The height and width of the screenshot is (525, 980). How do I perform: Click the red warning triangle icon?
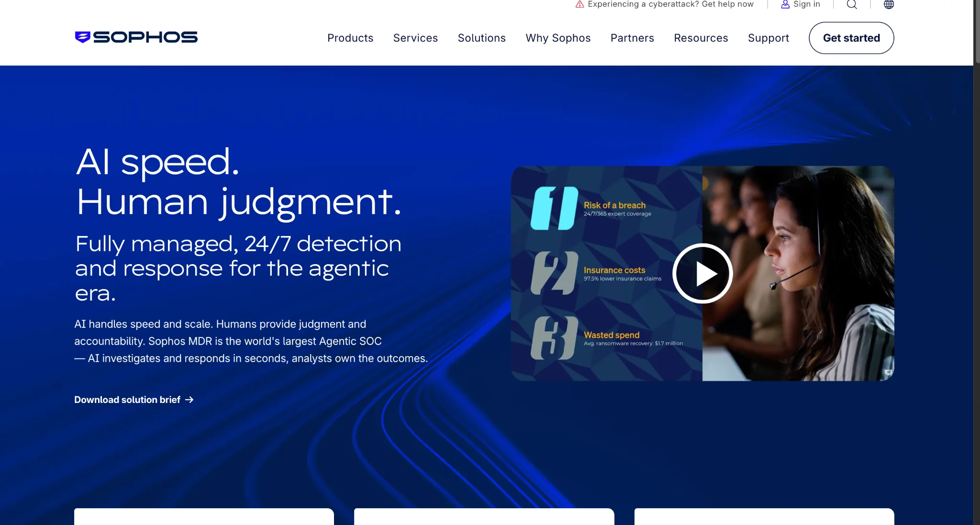pyautogui.click(x=579, y=4)
